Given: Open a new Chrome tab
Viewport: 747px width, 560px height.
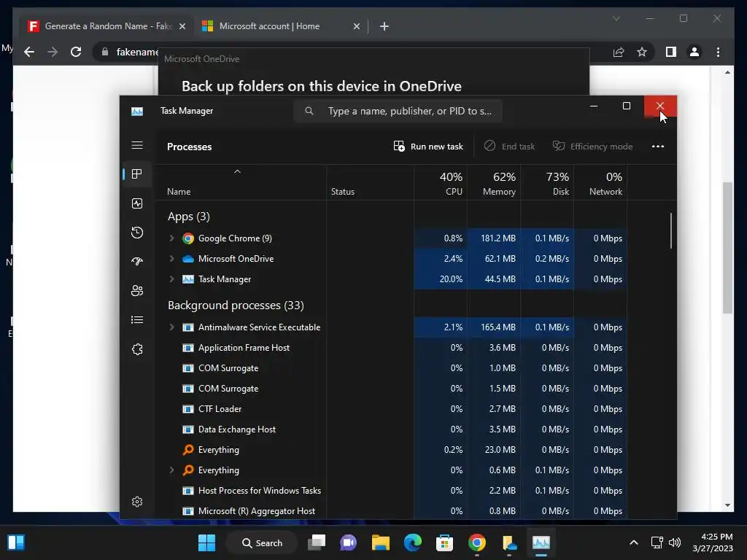Looking at the screenshot, I should click(384, 26).
